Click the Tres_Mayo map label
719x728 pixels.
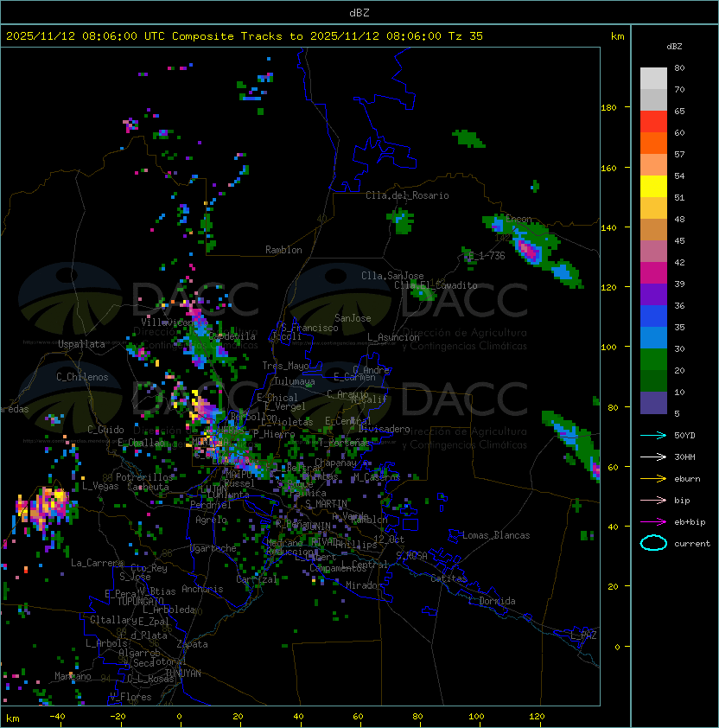(285, 366)
